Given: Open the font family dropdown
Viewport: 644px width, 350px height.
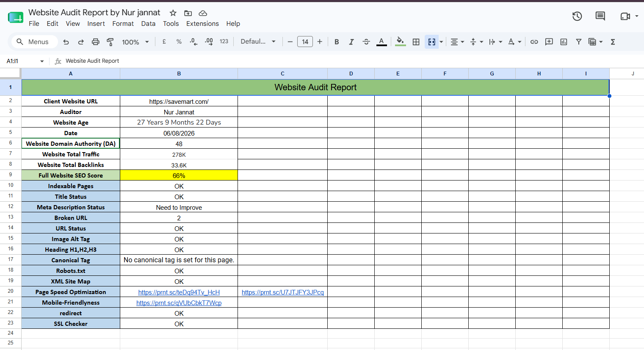Looking at the screenshot, I should point(258,42).
